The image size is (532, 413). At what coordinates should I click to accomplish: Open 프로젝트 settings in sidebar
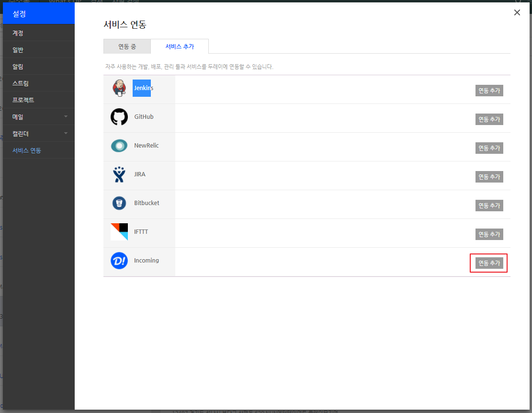tap(39, 100)
